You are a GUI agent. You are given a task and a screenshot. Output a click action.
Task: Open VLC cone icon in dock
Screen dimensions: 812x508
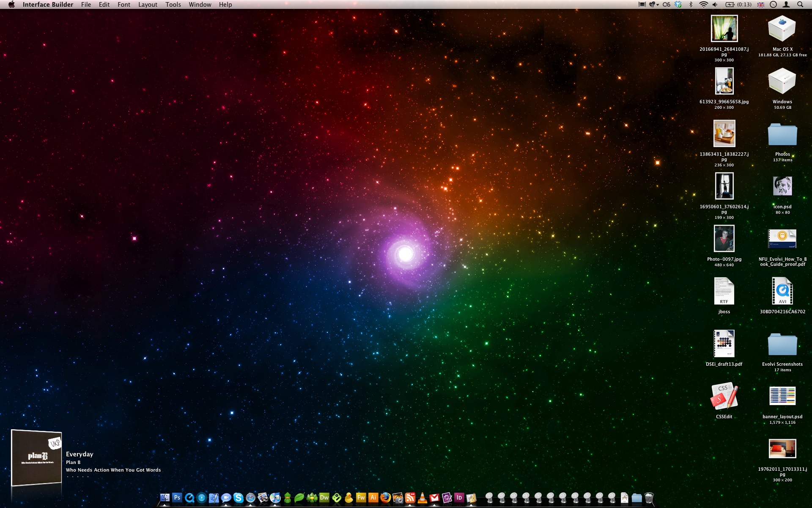(x=422, y=498)
